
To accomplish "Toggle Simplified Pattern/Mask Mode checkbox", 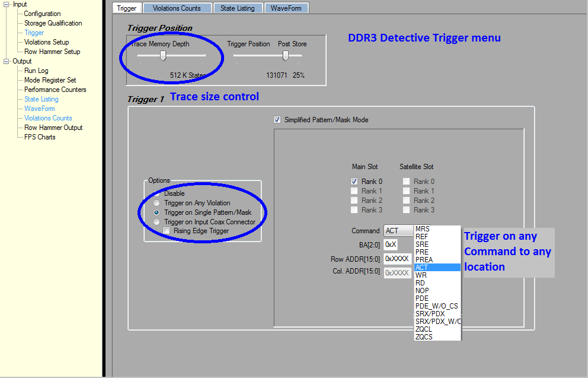I will pos(277,120).
